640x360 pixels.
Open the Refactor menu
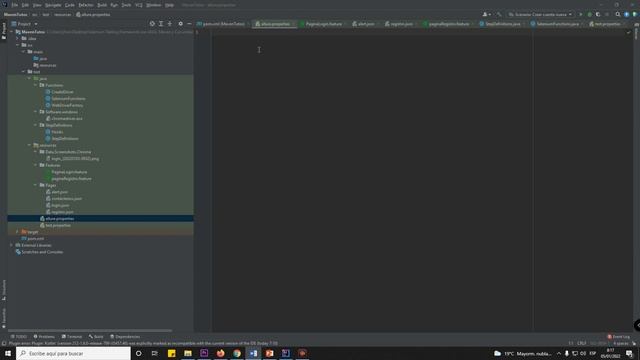(86, 5)
